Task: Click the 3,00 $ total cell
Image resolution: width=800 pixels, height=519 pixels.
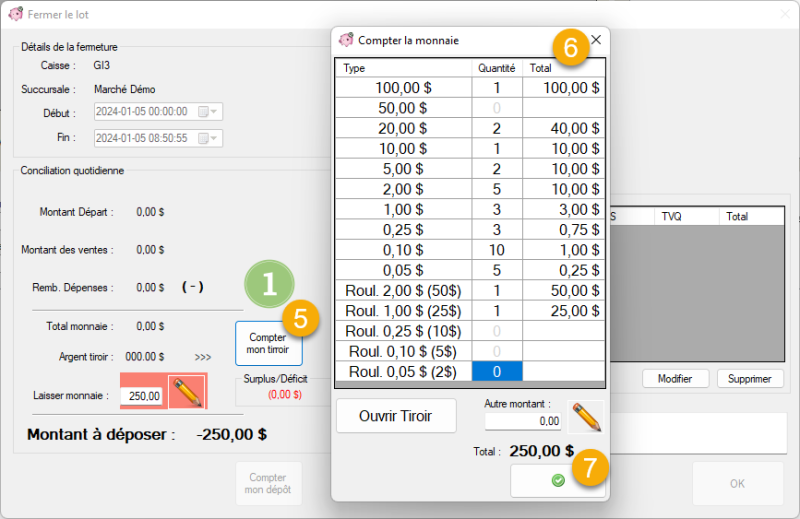Action: (x=564, y=209)
